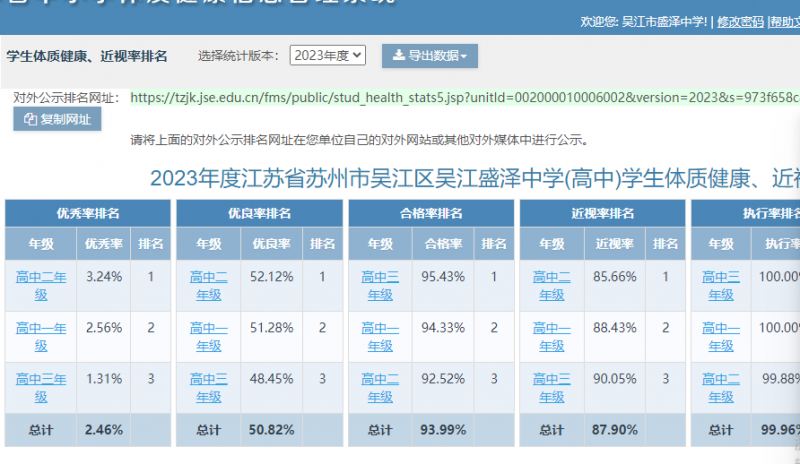Open the 2023年度 version dropdown
Image resolution: width=800 pixels, height=464 pixels.
[328, 56]
